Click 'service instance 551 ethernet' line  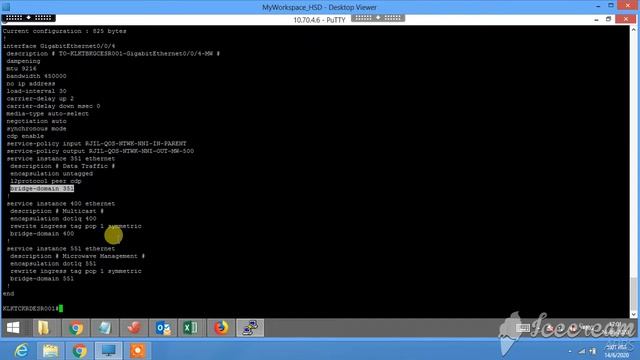point(61,249)
